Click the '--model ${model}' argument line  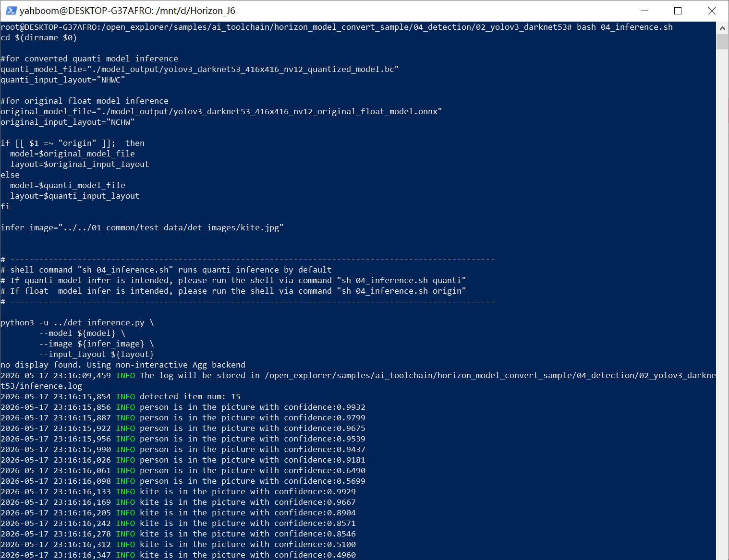click(82, 333)
